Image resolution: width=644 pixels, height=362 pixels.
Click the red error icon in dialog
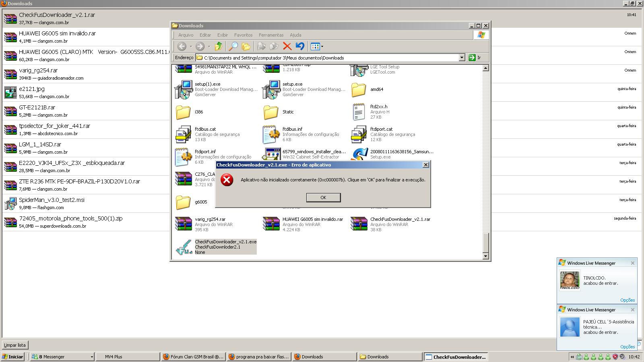227,180
